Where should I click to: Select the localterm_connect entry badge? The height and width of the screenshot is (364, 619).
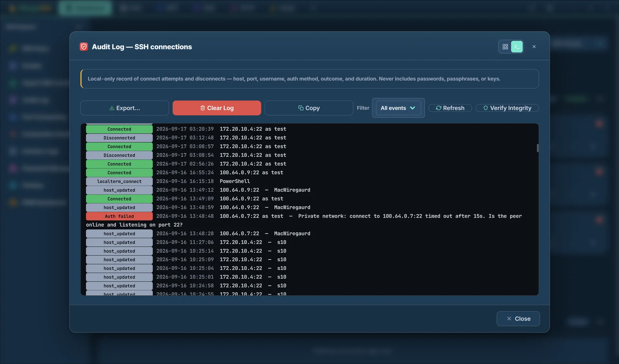click(x=119, y=182)
